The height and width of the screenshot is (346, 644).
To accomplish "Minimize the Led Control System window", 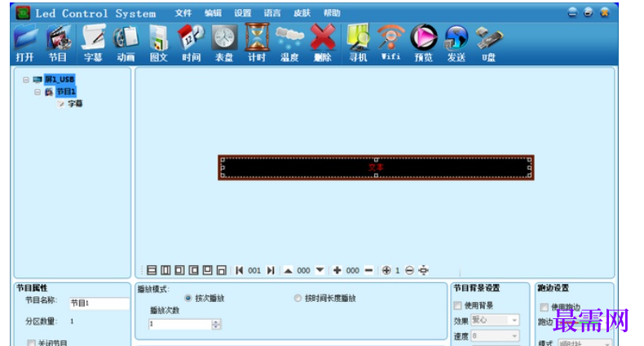I will [x=572, y=13].
